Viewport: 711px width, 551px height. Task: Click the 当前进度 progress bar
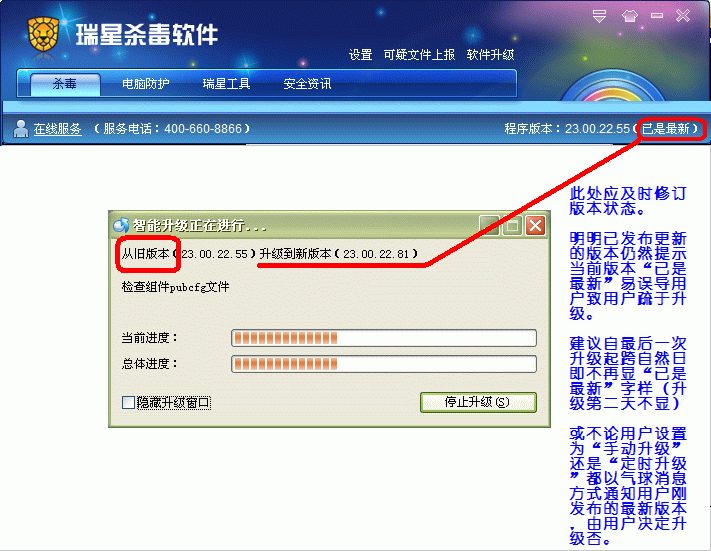[384, 338]
